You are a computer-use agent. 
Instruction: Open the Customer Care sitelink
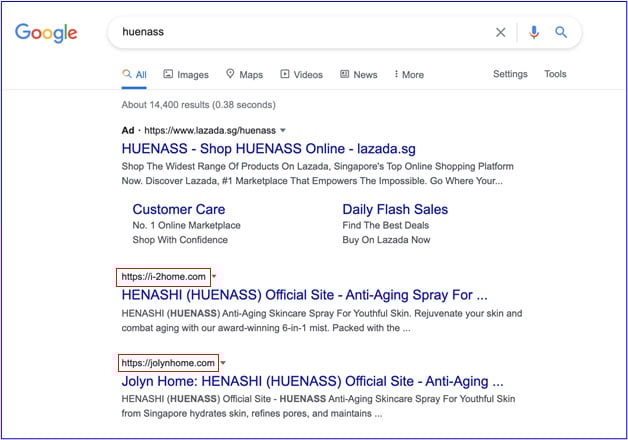pyautogui.click(x=179, y=209)
